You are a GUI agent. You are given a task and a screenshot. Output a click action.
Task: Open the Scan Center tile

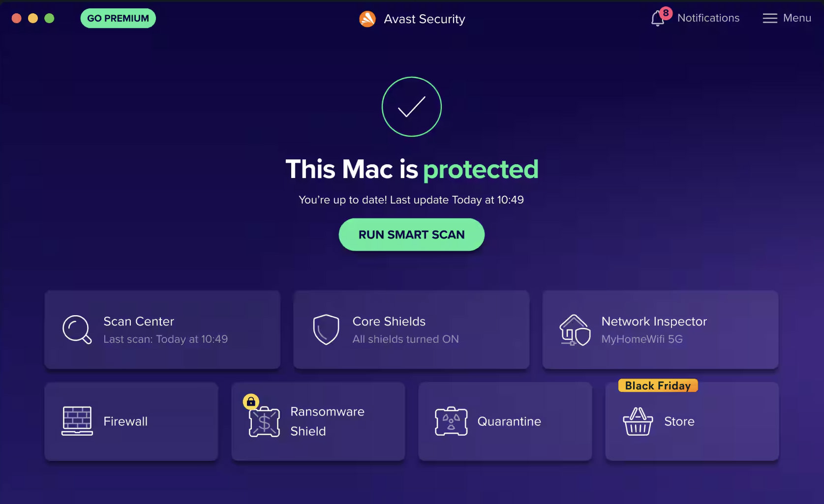[x=162, y=329]
